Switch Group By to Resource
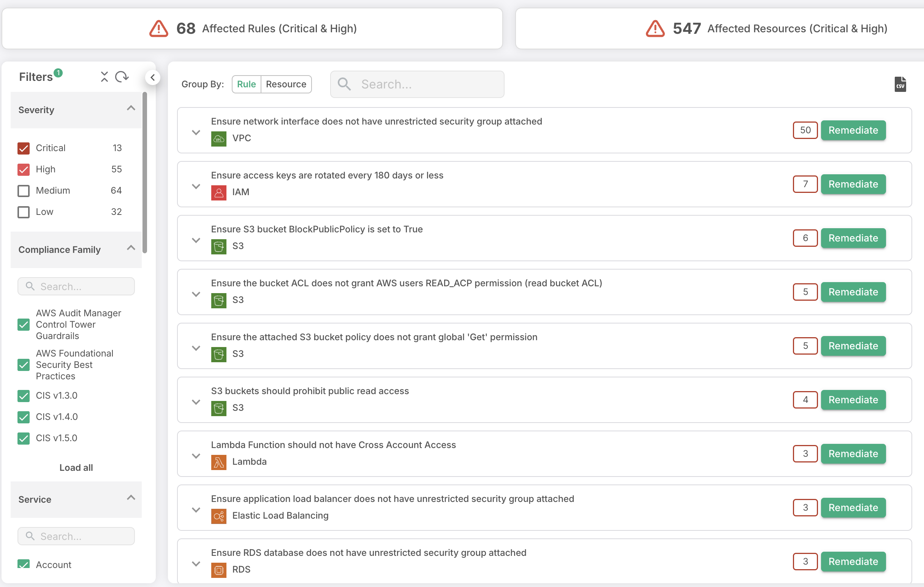924x587 pixels. click(286, 84)
